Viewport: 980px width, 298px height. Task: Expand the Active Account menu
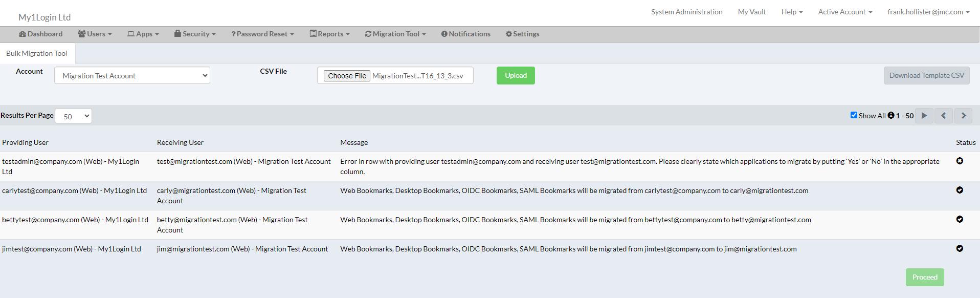pos(844,12)
